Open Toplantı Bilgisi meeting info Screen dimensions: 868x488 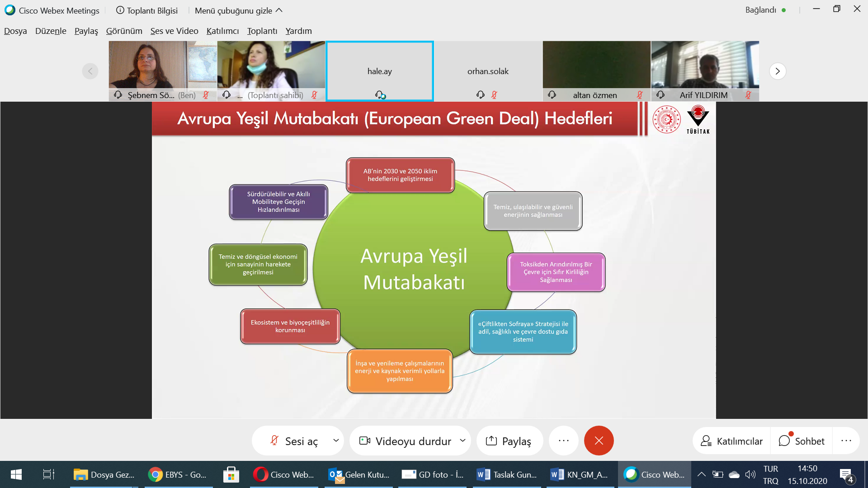coord(147,10)
